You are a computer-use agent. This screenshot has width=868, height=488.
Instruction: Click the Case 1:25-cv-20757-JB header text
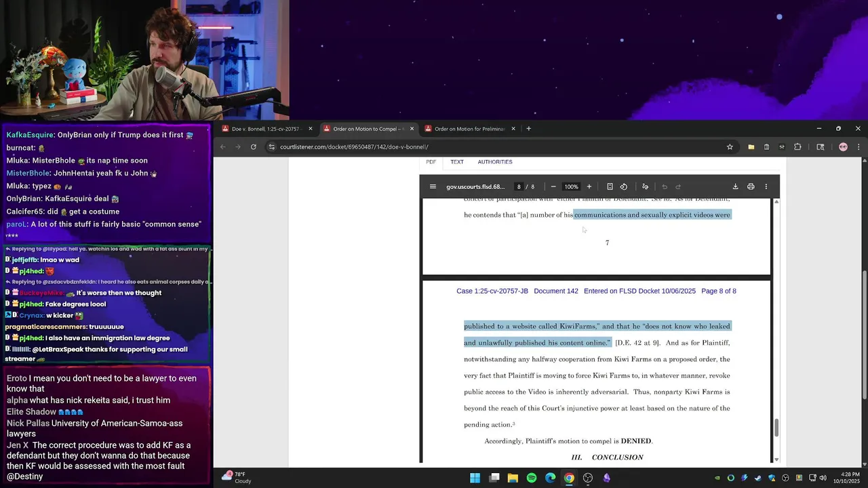point(492,291)
